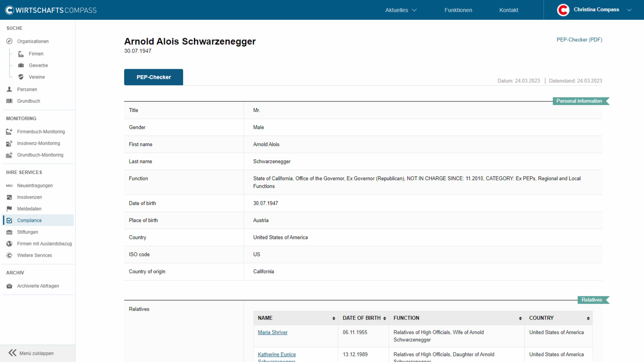Open the Funktionen menu item

(x=458, y=10)
